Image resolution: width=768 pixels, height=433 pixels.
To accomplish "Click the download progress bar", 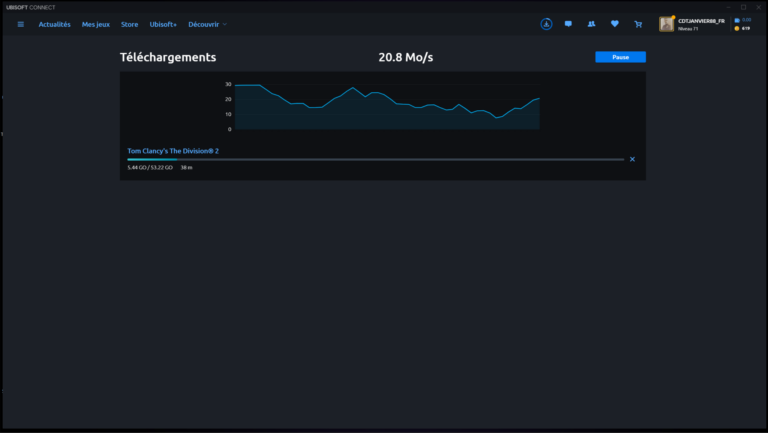I will click(x=375, y=159).
